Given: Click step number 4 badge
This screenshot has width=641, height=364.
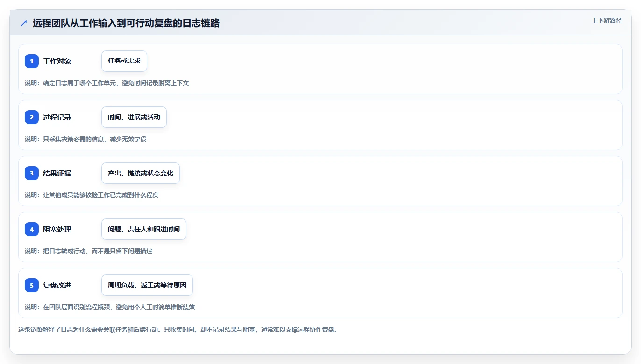Looking at the screenshot, I should [32, 229].
